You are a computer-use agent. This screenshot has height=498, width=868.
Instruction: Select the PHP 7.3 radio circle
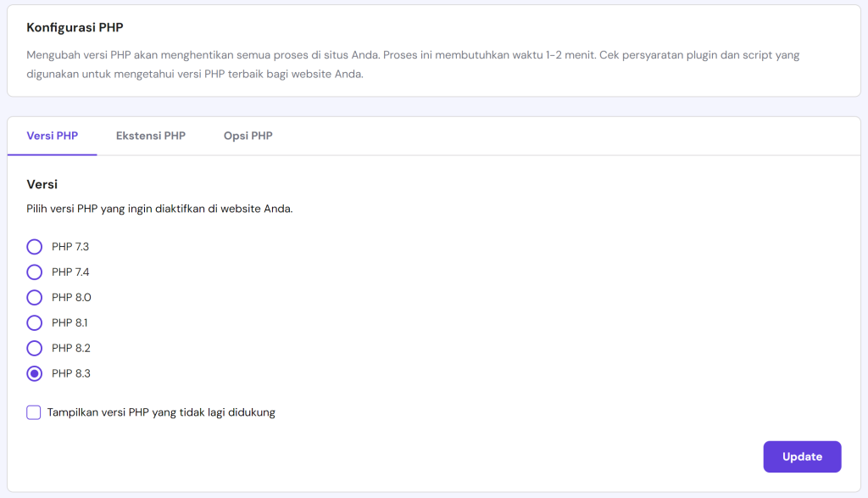click(34, 247)
